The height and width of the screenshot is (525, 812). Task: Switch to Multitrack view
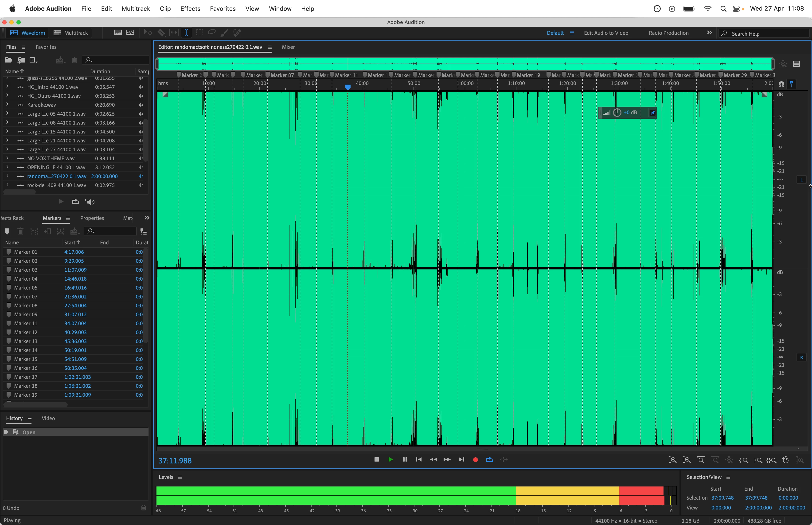pos(71,33)
